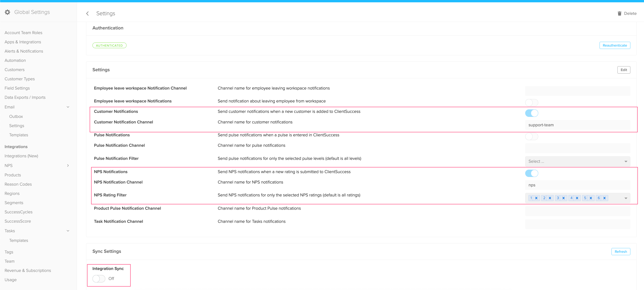Screen dimensions: 644x290
Task: Click the Product Pulse Notification Channel field
Action: (577, 211)
